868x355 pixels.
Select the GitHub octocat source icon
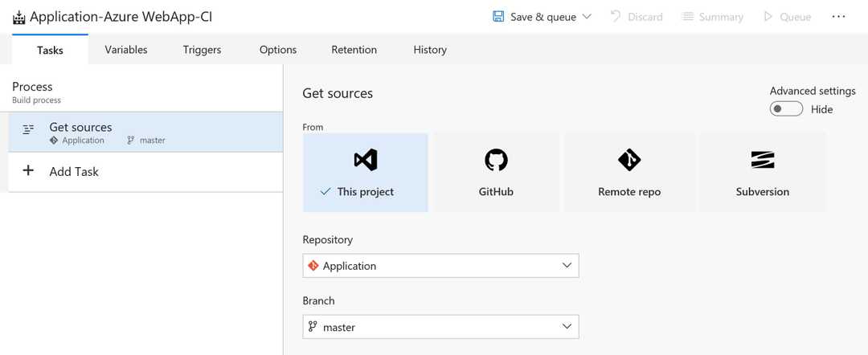[x=496, y=160]
